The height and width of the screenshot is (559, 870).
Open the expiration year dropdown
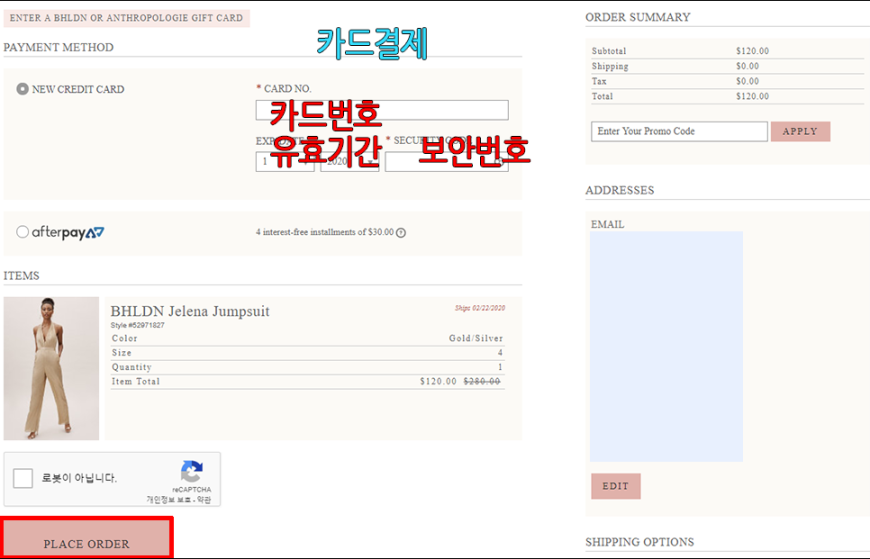coord(350,162)
